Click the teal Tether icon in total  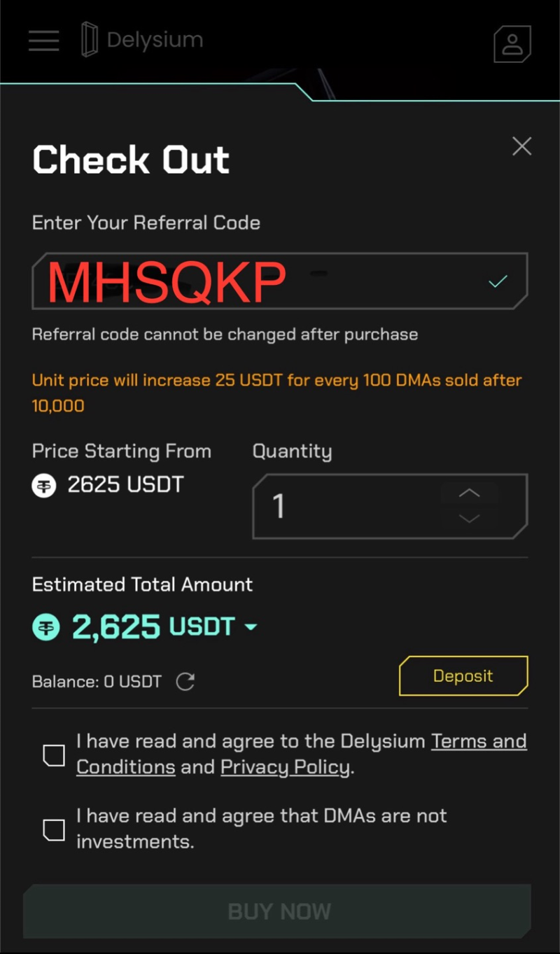47,628
